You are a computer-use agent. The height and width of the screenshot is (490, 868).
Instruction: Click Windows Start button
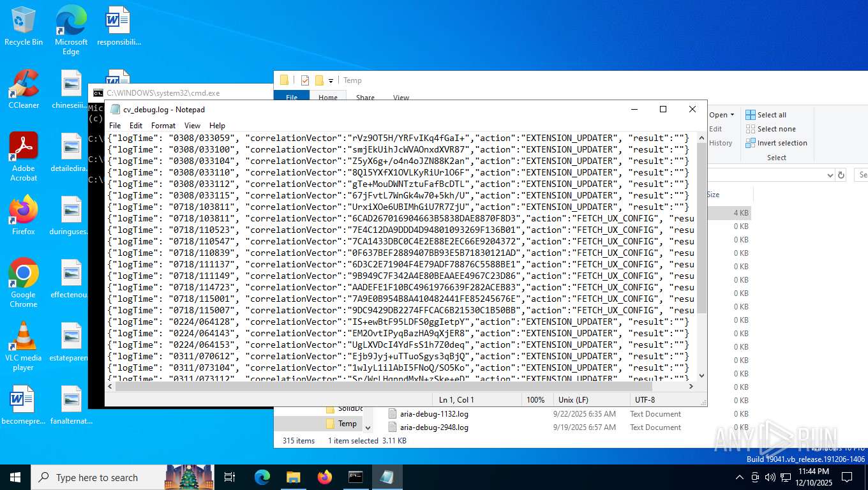tap(15, 477)
